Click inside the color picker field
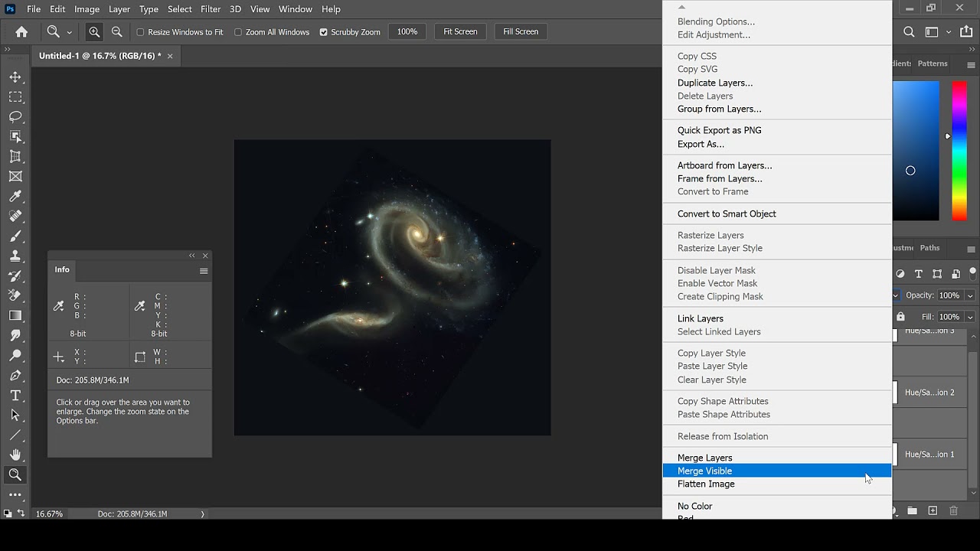 click(x=916, y=151)
